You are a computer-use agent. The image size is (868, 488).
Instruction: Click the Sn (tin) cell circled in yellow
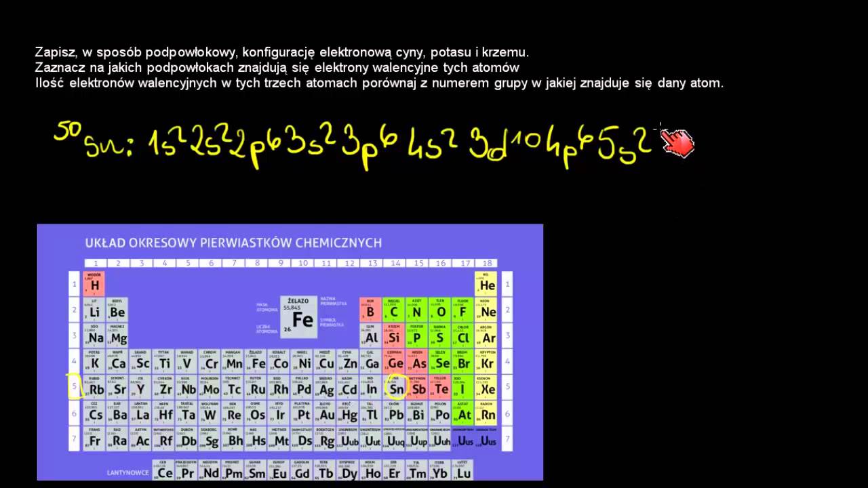coord(395,387)
